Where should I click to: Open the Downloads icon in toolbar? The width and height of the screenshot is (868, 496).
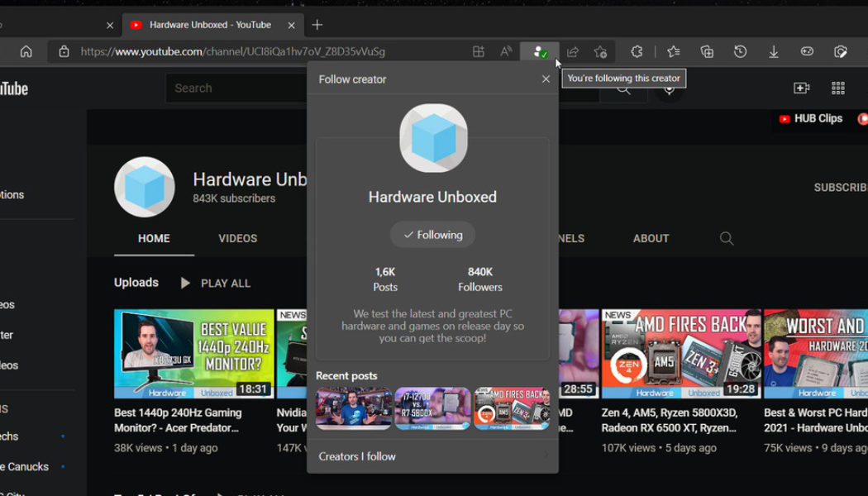coord(774,51)
